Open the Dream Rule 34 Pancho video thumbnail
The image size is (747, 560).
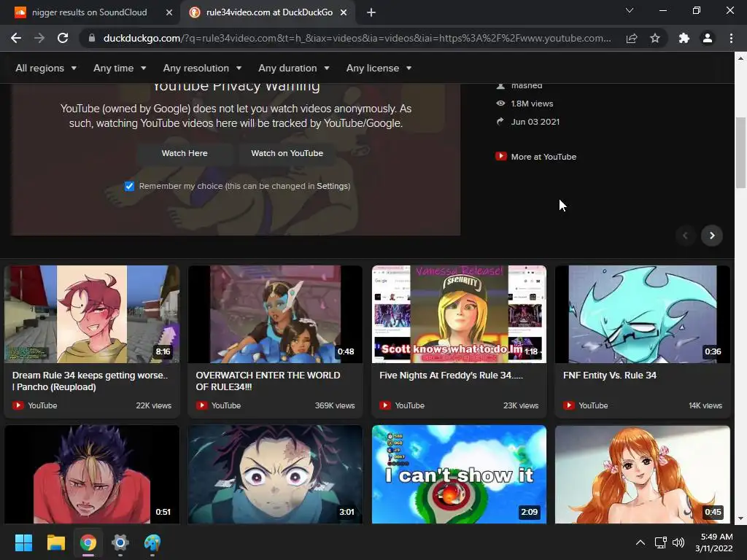[92, 314]
